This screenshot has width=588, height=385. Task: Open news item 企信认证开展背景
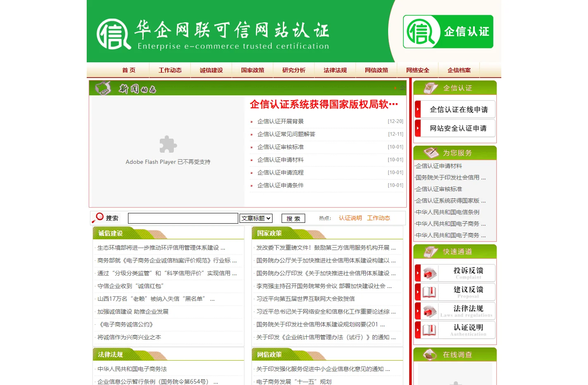pos(280,121)
